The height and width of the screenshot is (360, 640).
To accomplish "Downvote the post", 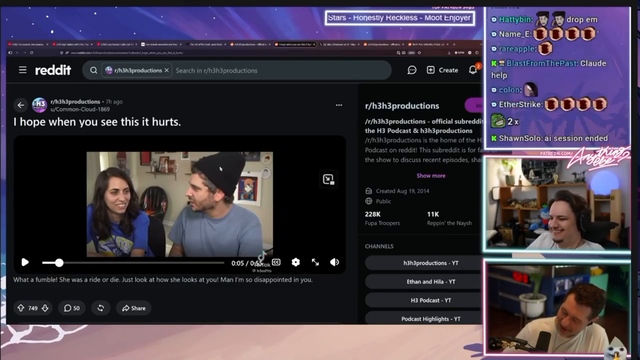I will [x=45, y=308].
